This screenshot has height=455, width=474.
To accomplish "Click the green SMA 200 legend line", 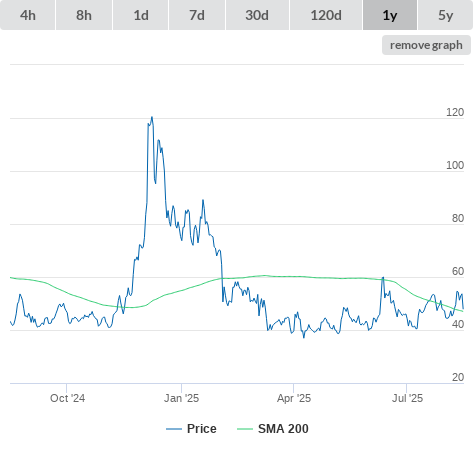I will 245,429.
